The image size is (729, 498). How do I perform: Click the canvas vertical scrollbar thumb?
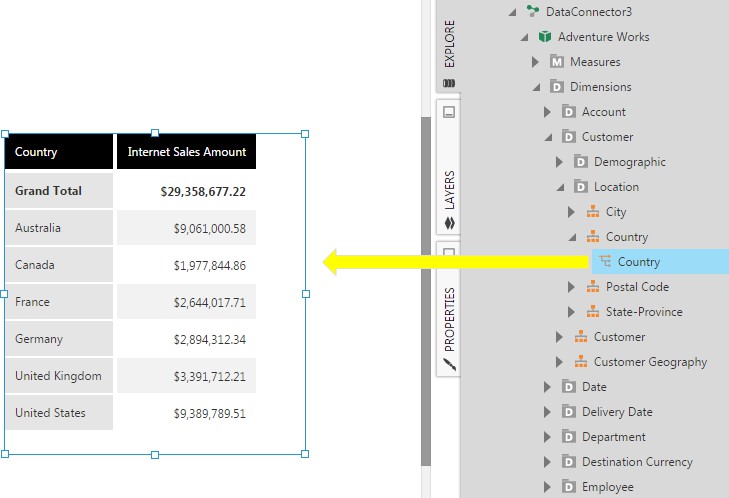click(426, 291)
